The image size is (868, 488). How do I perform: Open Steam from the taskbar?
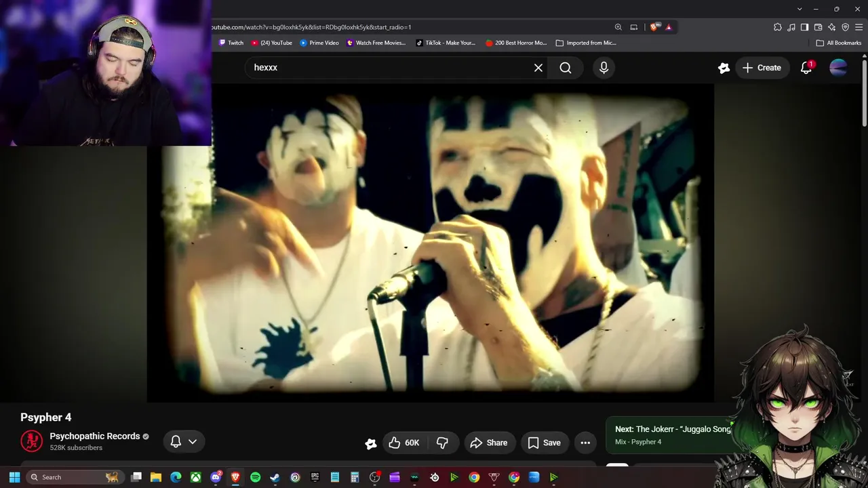pos(275,477)
